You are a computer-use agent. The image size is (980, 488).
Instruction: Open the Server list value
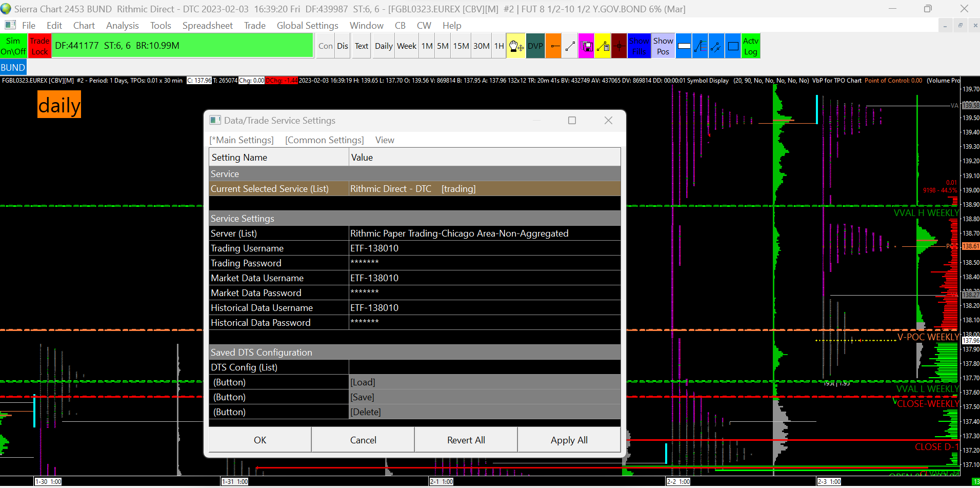click(x=484, y=233)
